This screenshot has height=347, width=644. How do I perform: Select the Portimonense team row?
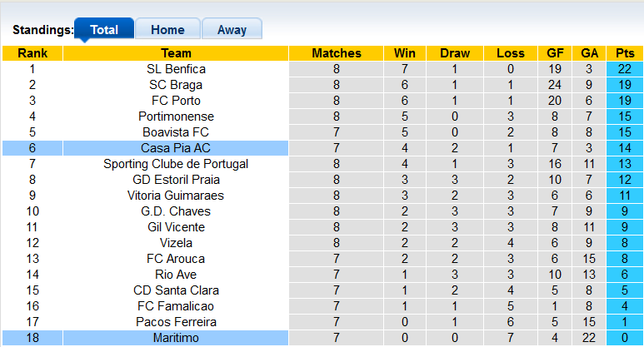(176, 116)
